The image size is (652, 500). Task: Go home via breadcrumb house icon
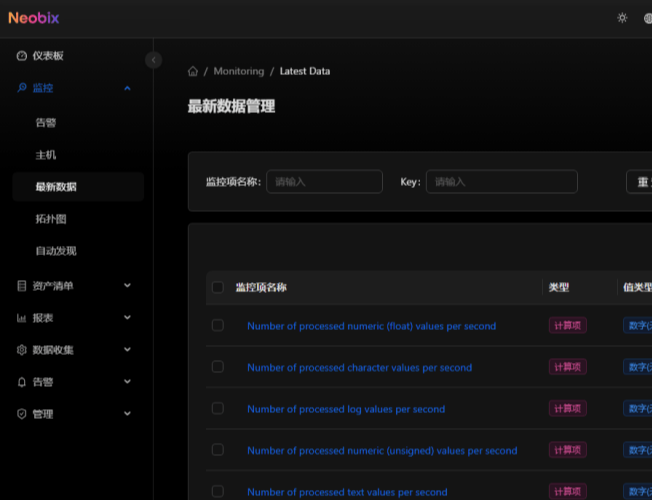tap(193, 71)
